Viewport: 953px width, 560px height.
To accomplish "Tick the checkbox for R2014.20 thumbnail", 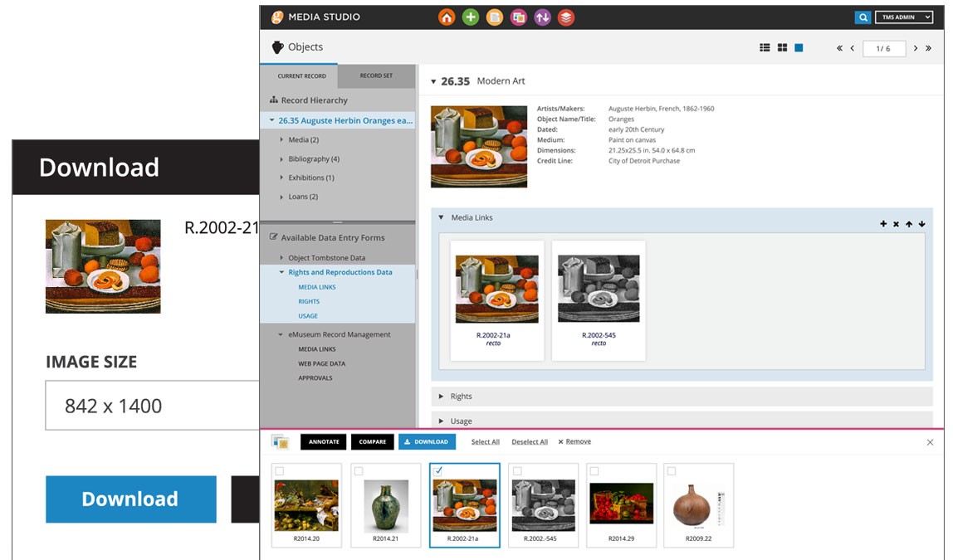I will (280, 470).
